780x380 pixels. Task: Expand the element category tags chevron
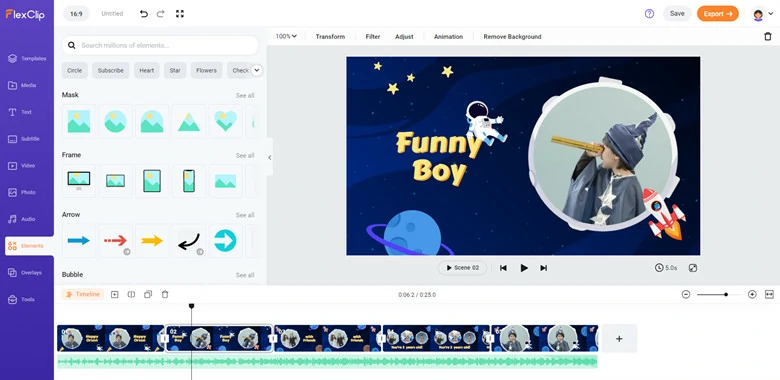point(257,70)
